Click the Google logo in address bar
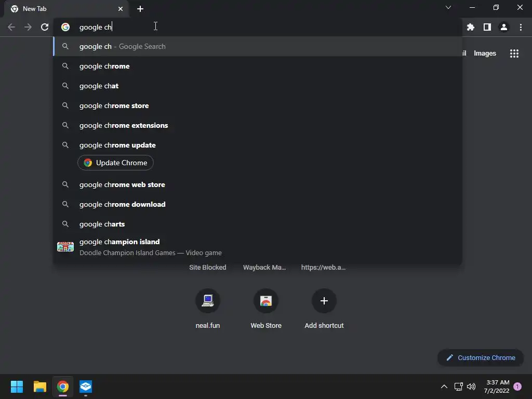Viewport: 532px width, 399px height. click(x=65, y=27)
